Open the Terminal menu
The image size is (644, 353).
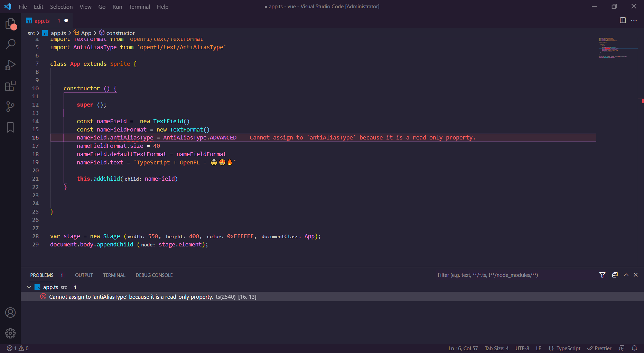pos(139,7)
